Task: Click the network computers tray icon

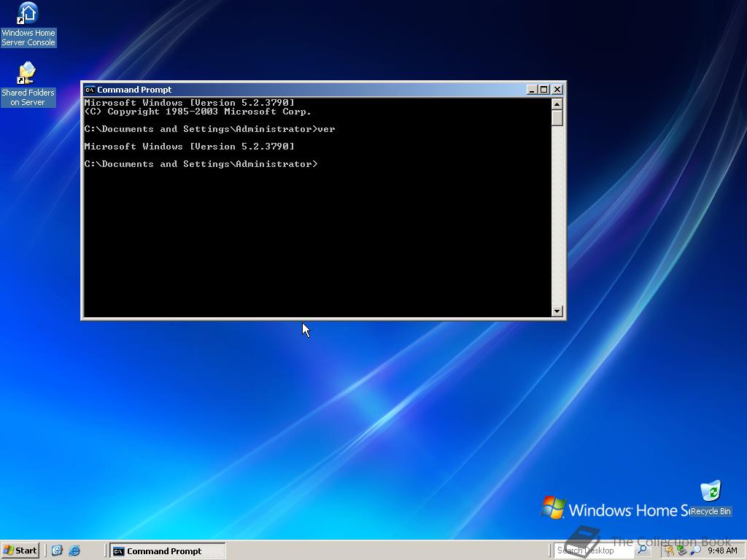Action: tap(682, 551)
